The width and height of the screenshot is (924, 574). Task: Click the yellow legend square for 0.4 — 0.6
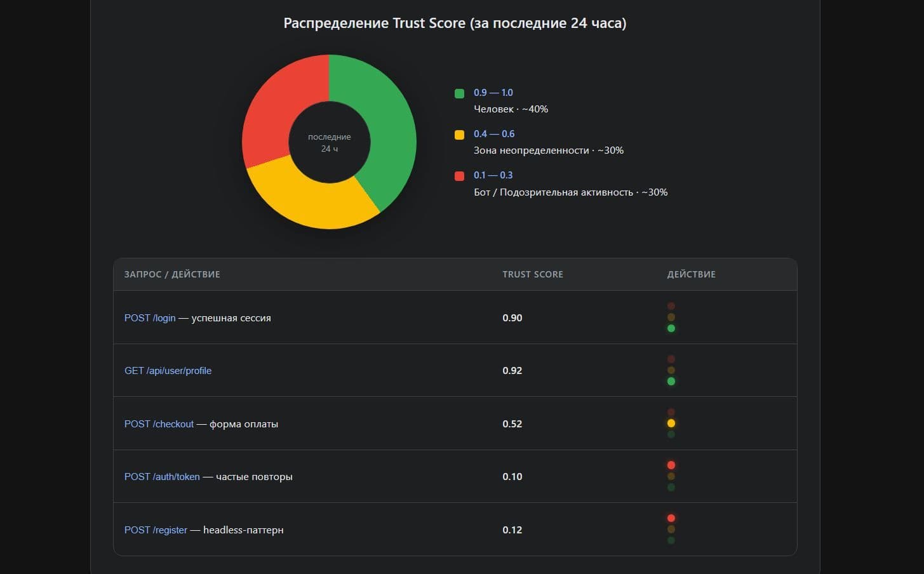tap(459, 135)
